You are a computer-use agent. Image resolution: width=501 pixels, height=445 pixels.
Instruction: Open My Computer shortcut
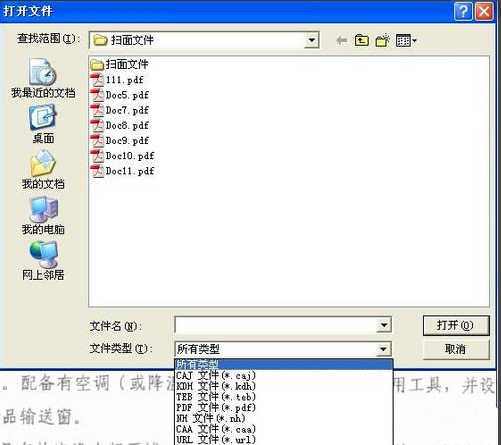click(43, 215)
